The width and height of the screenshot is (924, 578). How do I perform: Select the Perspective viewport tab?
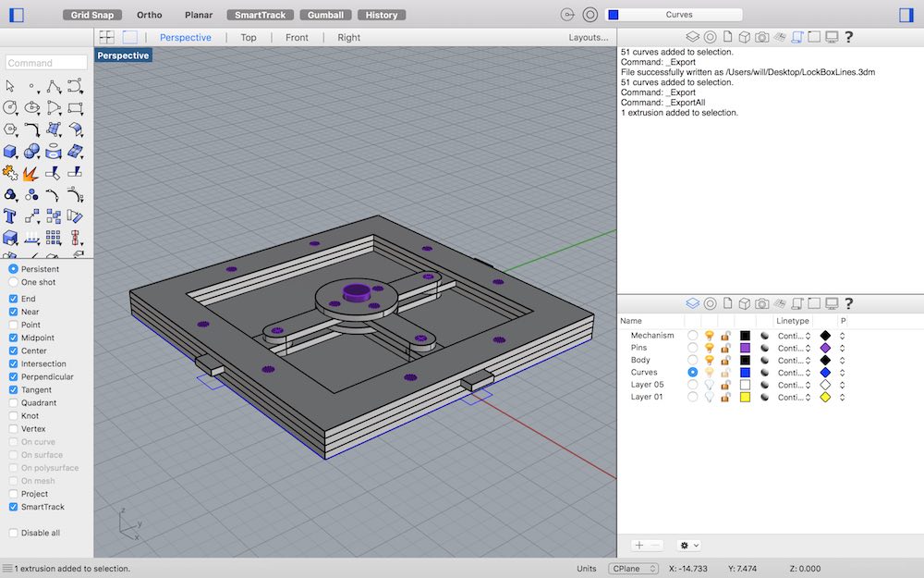pyautogui.click(x=186, y=37)
